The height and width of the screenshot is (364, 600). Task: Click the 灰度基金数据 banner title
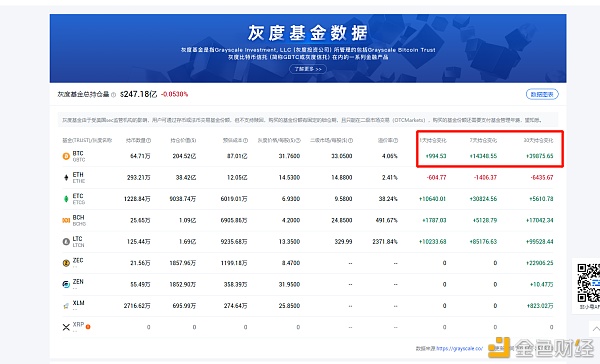click(x=308, y=33)
